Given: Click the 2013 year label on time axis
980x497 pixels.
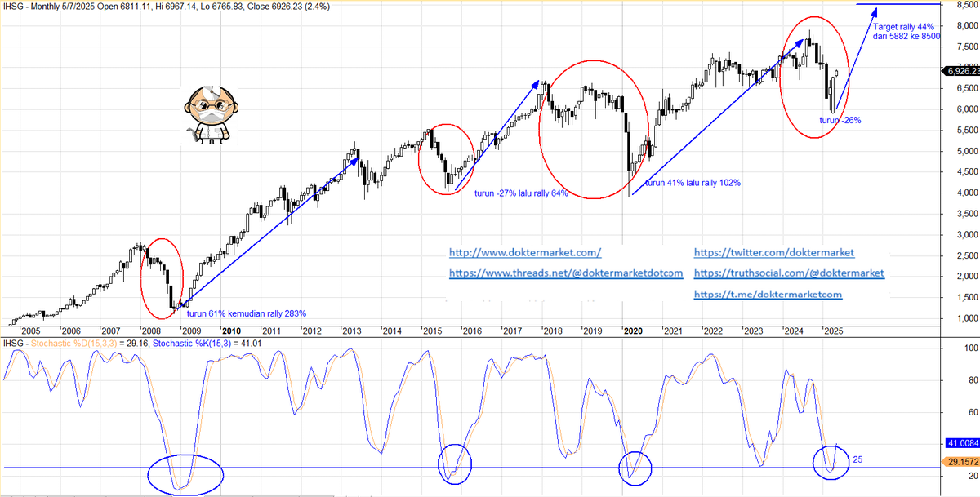Looking at the screenshot, I should [351, 331].
